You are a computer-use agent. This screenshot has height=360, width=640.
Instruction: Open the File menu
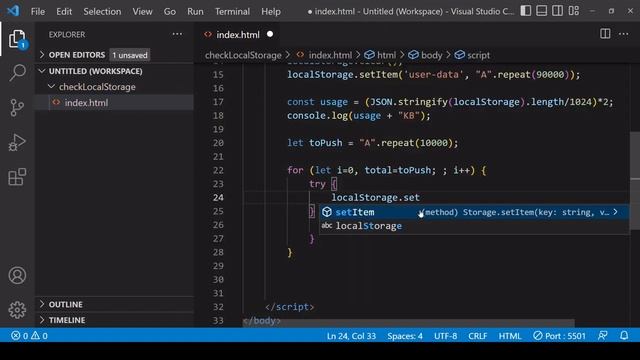(x=38, y=11)
